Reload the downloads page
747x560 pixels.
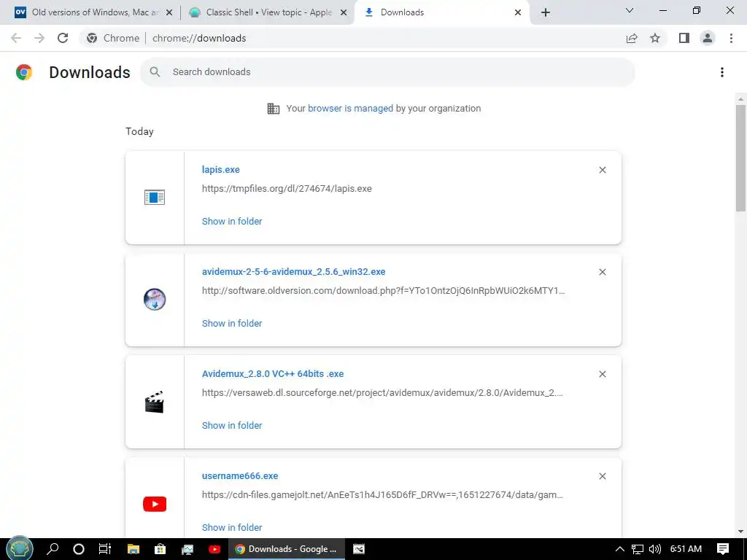click(x=63, y=38)
